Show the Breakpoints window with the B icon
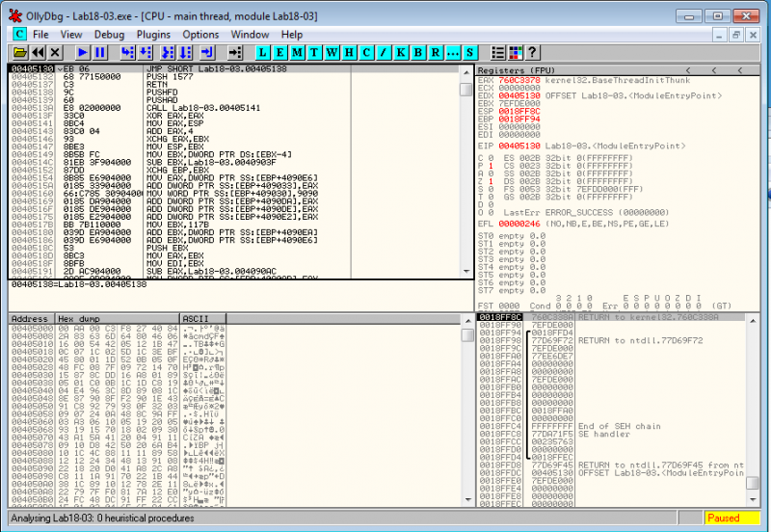Image resolution: width=771 pixels, height=532 pixels. coord(418,53)
